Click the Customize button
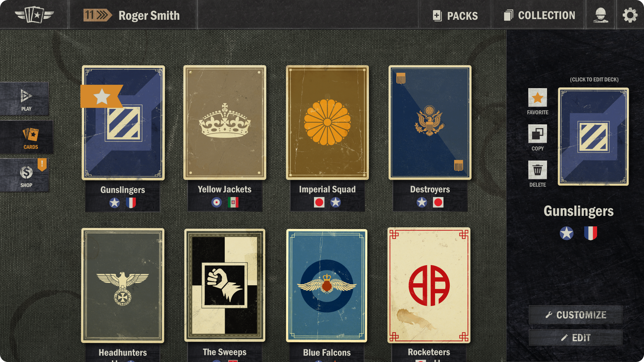 click(x=576, y=315)
